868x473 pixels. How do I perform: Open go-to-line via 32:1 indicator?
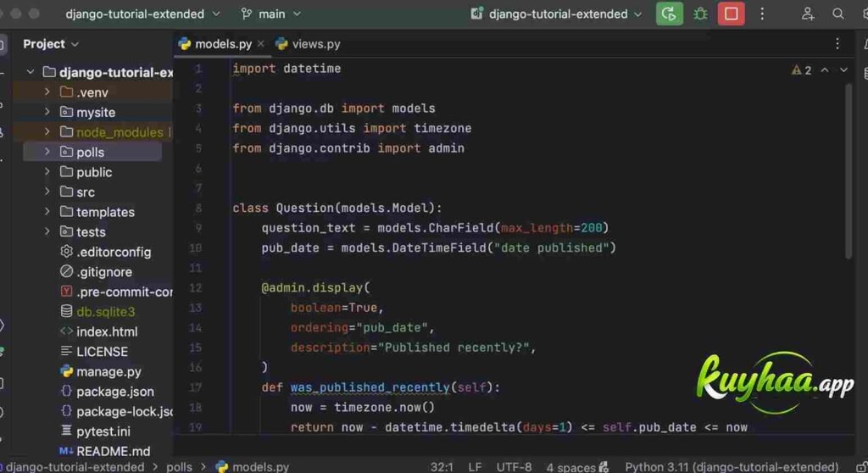click(x=442, y=467)
